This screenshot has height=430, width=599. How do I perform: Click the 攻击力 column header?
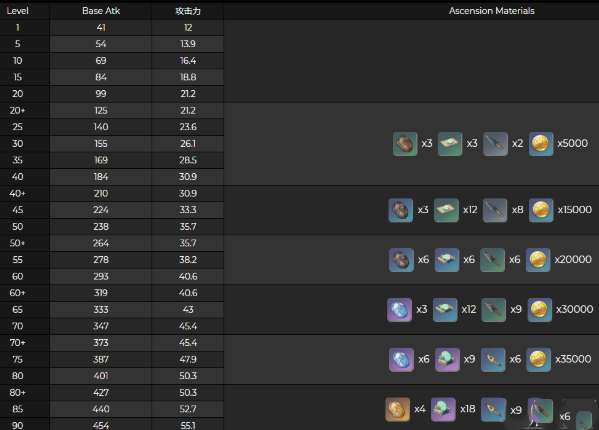188,11
